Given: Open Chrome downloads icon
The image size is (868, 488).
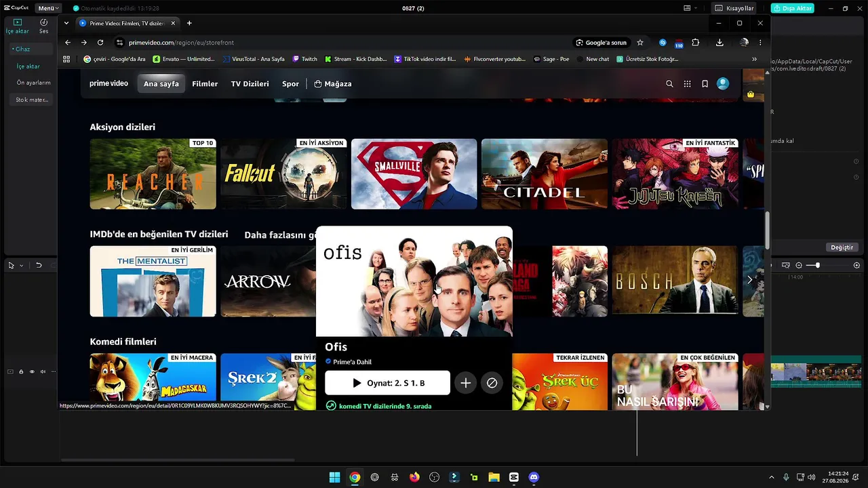Looking at the screenshot, I should (719, 42).
